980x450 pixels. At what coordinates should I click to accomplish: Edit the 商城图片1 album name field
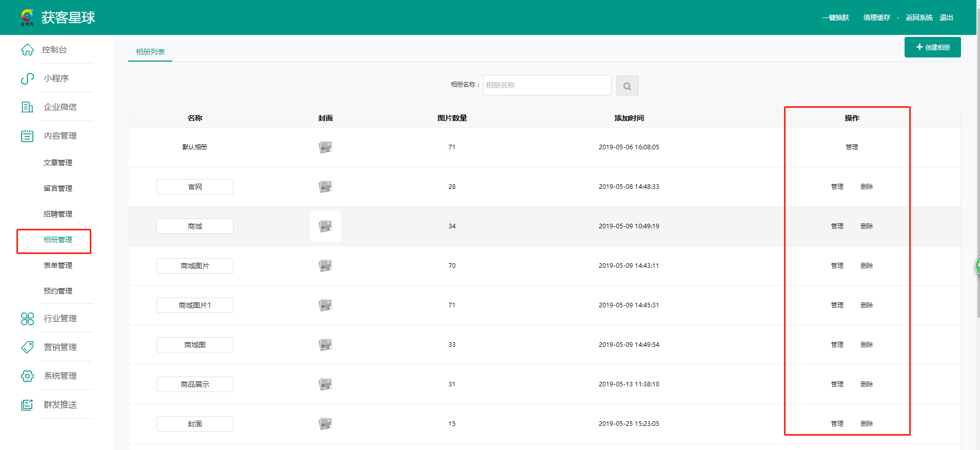[x=195, y=305]
